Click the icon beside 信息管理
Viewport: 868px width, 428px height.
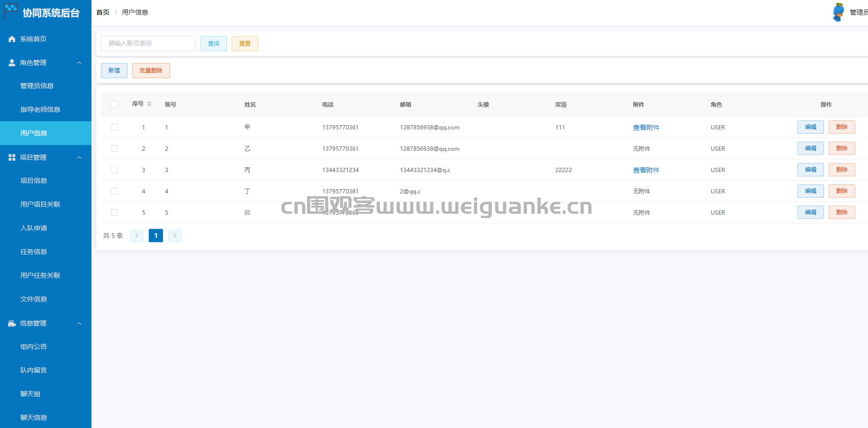[x=12, y=323]
